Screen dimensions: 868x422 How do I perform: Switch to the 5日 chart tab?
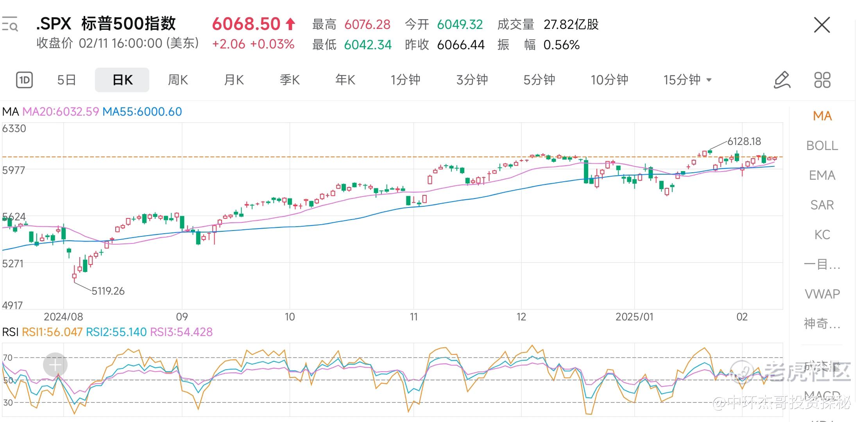click(x=66, y=80)
